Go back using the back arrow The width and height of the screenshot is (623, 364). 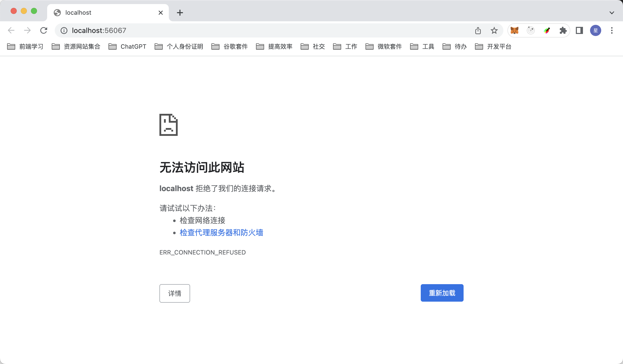point(11,30)
